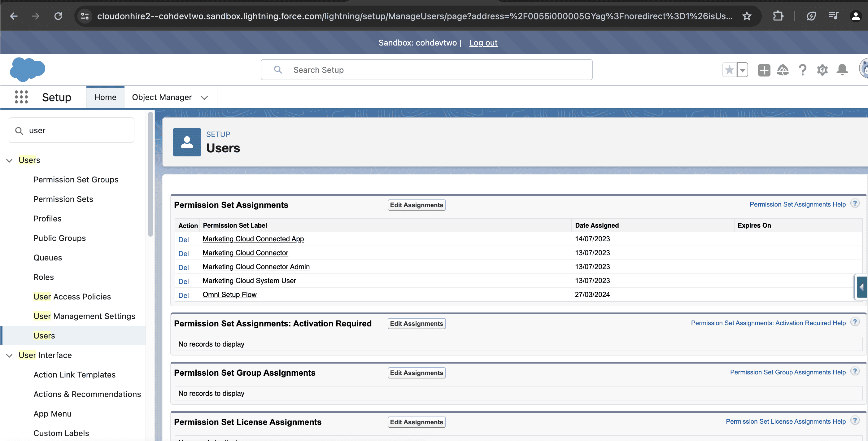Open Global Actions plus icon
Image resolution: width=868 pixels, height=441 pixels.
point(764,70)
